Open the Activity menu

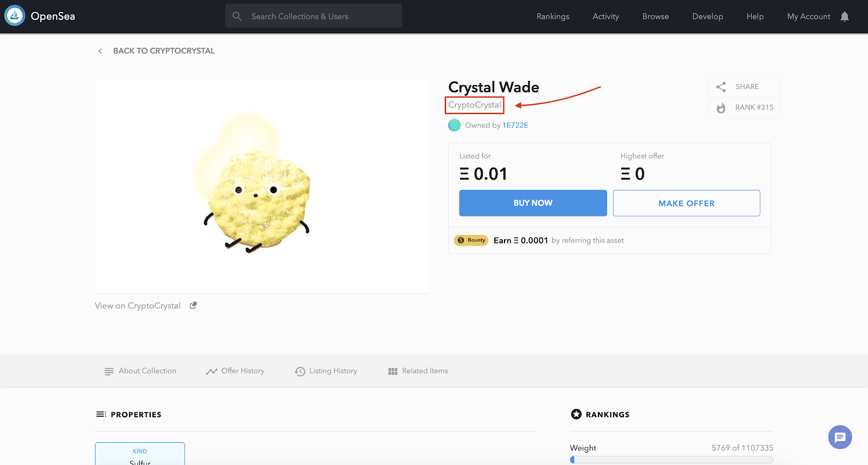tap(605, 16)
